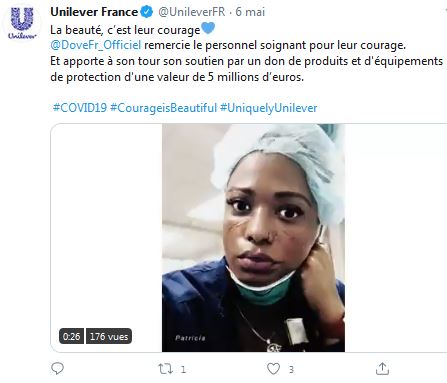Click the 176 vues view counter
The height and width of the screenshot is (383, 447).
[x=109, y=336]
